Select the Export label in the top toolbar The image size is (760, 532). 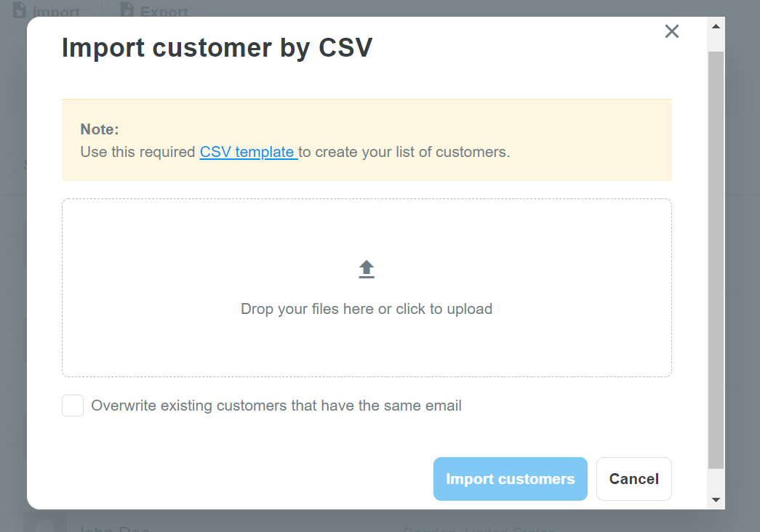164,12
